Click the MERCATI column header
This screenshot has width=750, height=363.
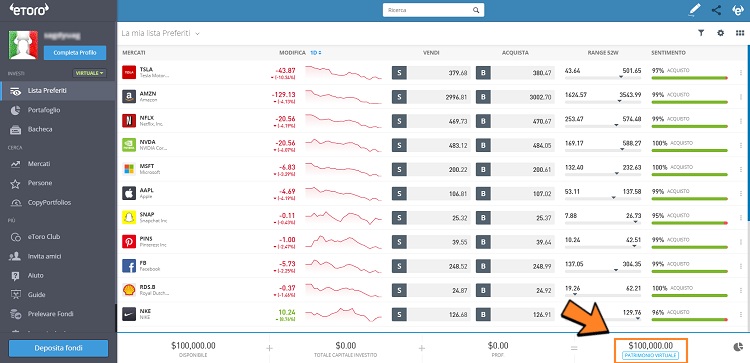pos(134,53)
